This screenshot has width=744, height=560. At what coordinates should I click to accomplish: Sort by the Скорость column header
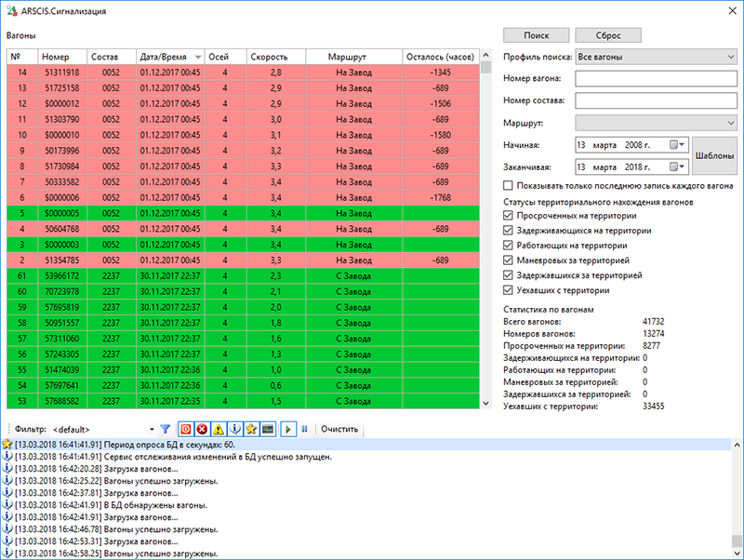(x=276, y=57)
